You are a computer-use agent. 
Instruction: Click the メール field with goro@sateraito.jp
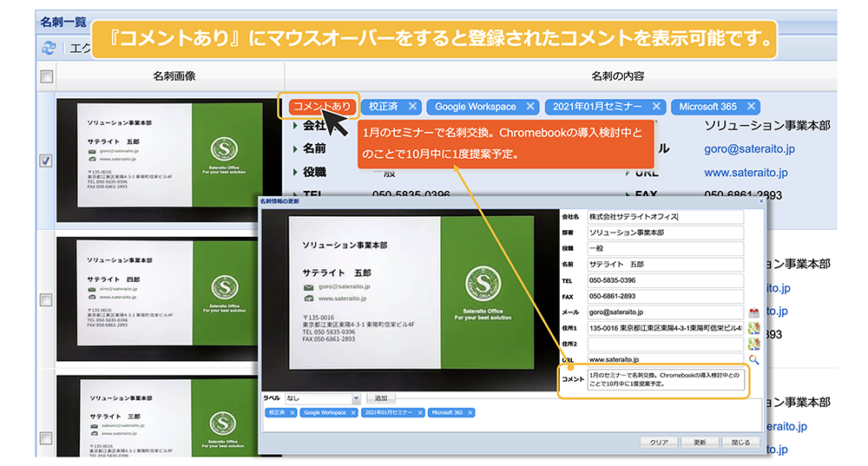[x=666, y=312]
